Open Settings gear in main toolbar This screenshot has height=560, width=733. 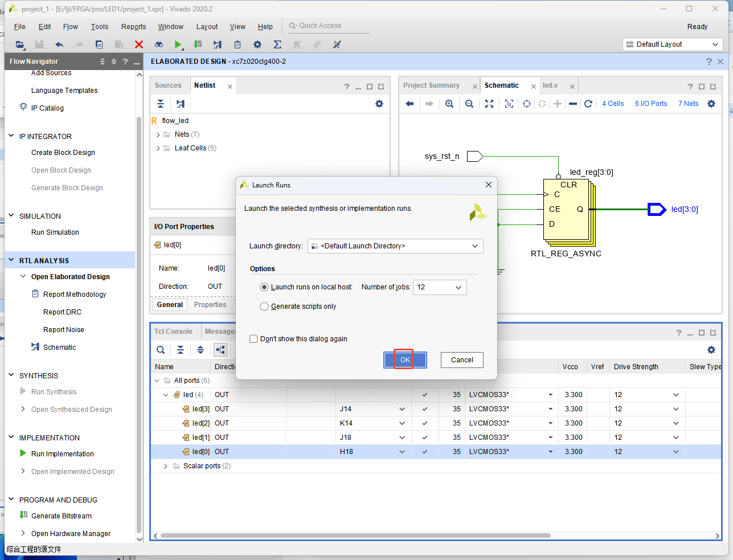coord(257,44)
